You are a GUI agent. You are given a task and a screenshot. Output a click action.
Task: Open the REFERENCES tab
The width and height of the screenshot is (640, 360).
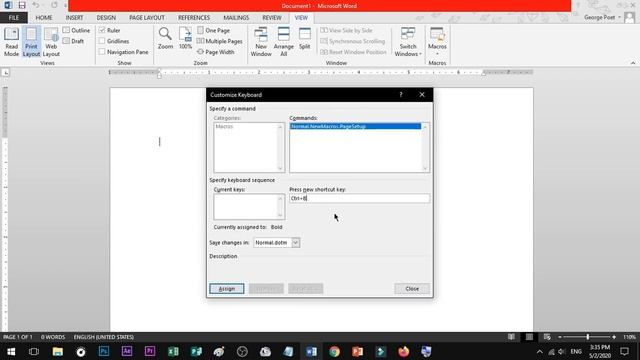pyautogui.click(x=194, y=18)
